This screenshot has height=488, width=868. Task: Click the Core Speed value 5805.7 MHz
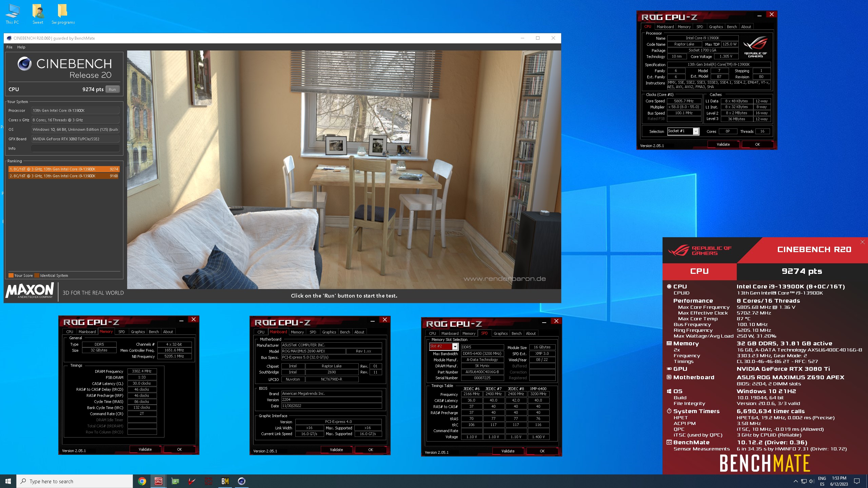(684, 101)
